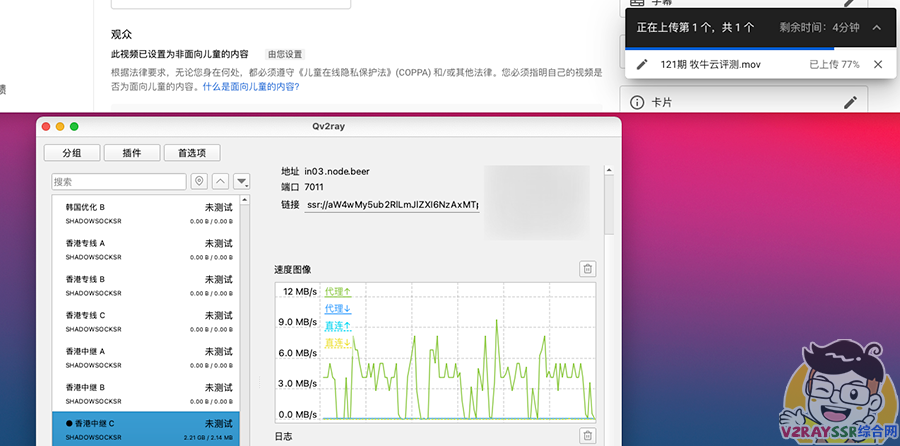900x446 pixels.
Task: Clear the speed graph with trash icon
Action: click(588, 268)
